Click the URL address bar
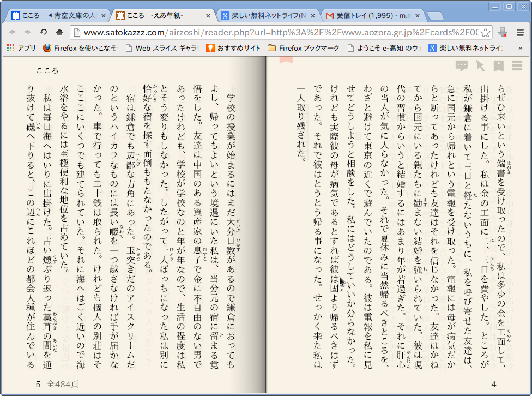Image resolution: width=532 pixels, height=396 pixels. point(280,33)
